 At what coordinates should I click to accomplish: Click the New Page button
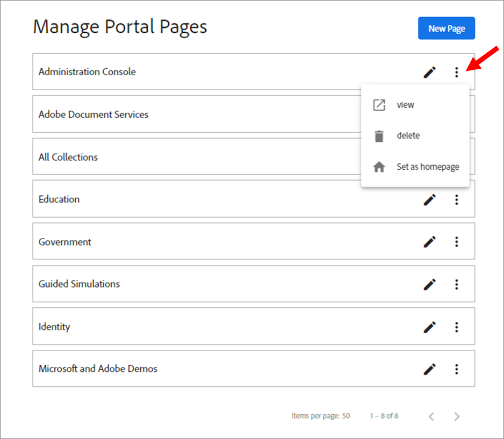click(446, 28)
